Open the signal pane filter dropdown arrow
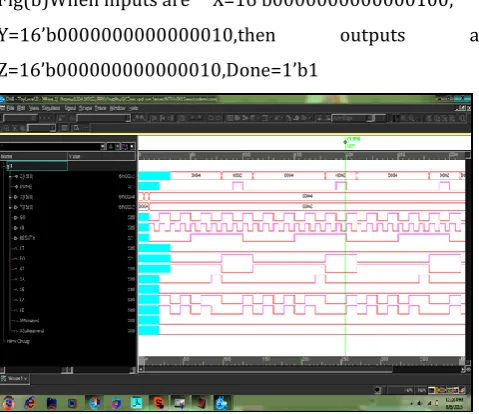Screen dimensions: 479x414 [103, 146]
